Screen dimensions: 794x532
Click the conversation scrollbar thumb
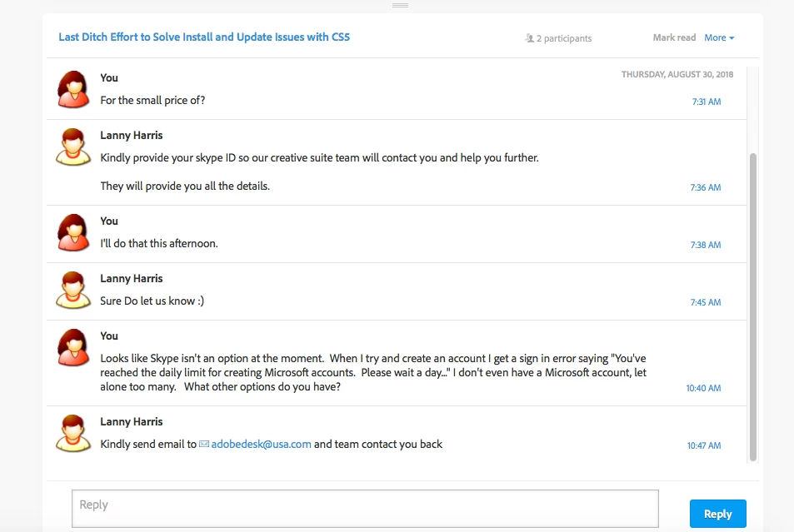coord(753,306)
